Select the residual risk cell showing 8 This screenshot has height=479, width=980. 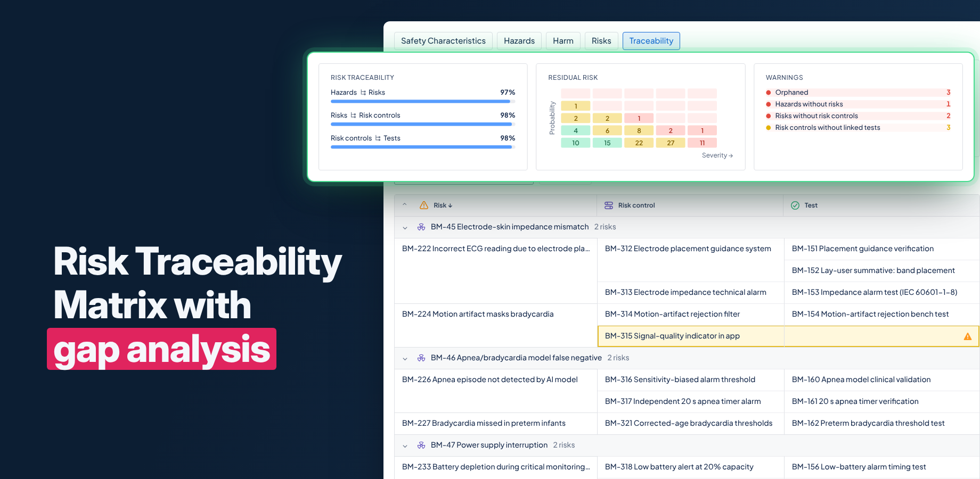[x=639, y=131]
